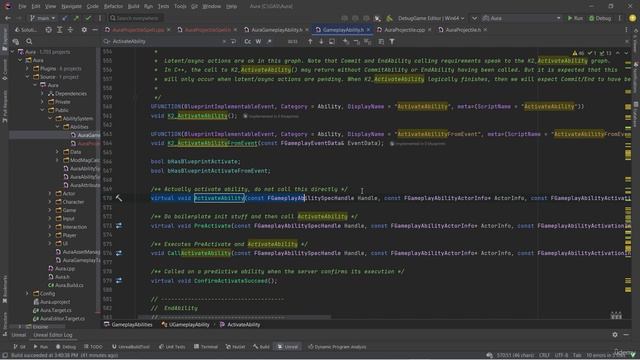The width and height of the screenshot is (640, 360).
Task: Go to previous occurrence up arrow
Action: (x=310, y=41)
